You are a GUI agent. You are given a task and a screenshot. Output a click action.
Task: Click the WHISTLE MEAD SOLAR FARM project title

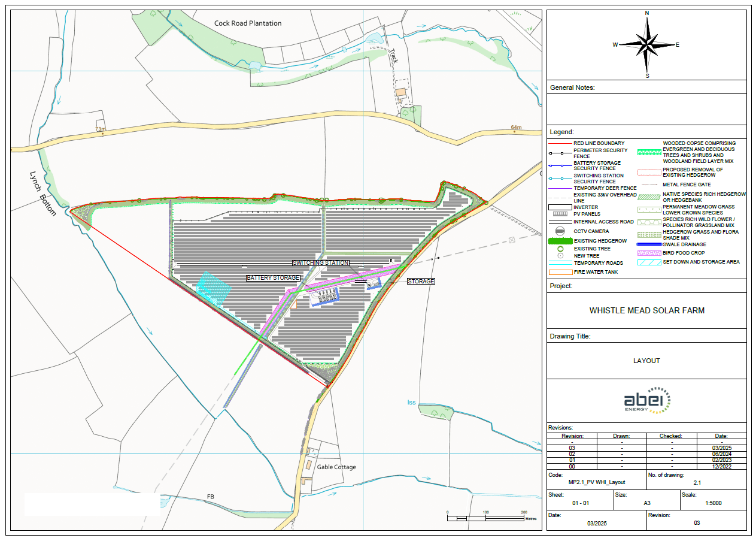[x=646, y=310]
